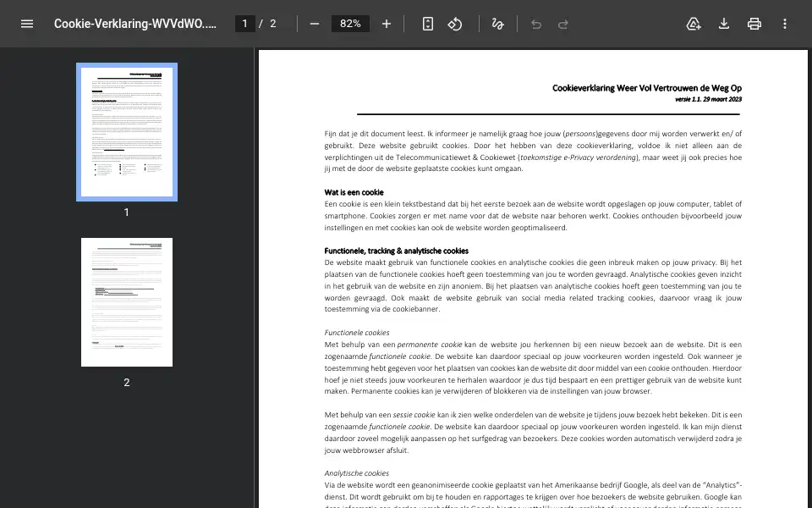Screen dimensions: 812x508
Task: Click the current page number field
Action: 245,24
